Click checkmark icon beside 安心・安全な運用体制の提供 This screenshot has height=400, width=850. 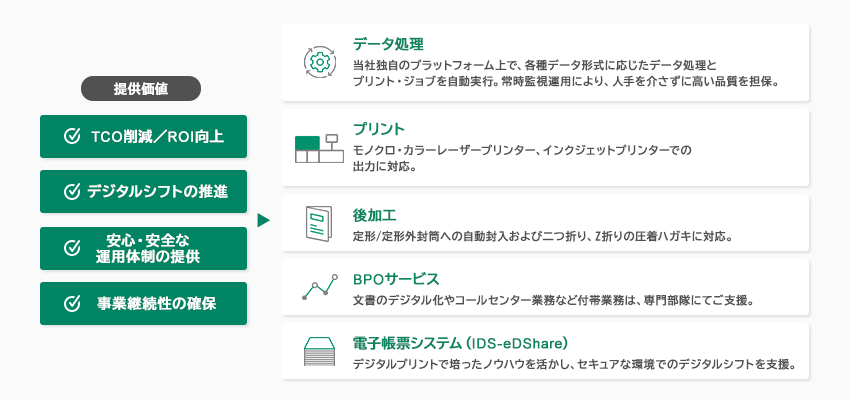[72, 247]
